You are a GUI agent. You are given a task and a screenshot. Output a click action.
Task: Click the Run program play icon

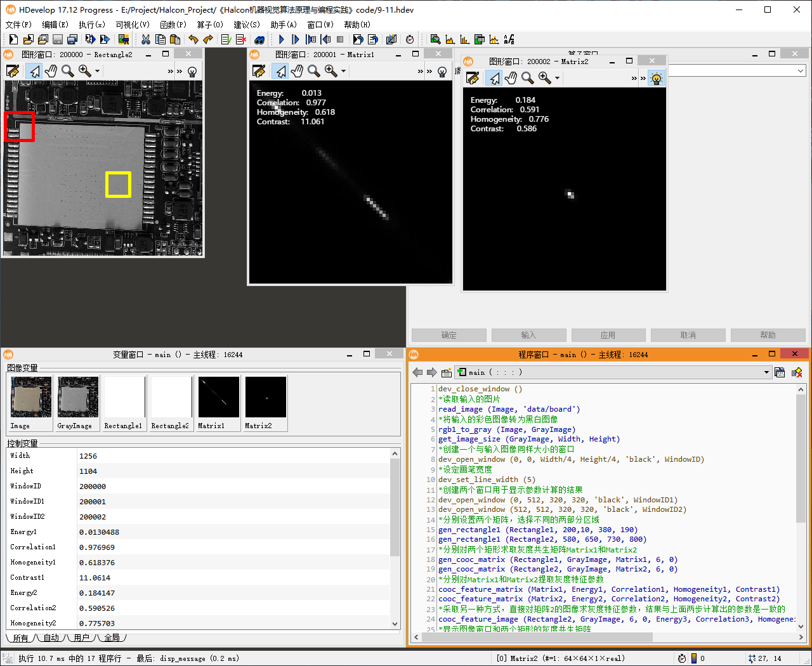(x=282, y=39)
